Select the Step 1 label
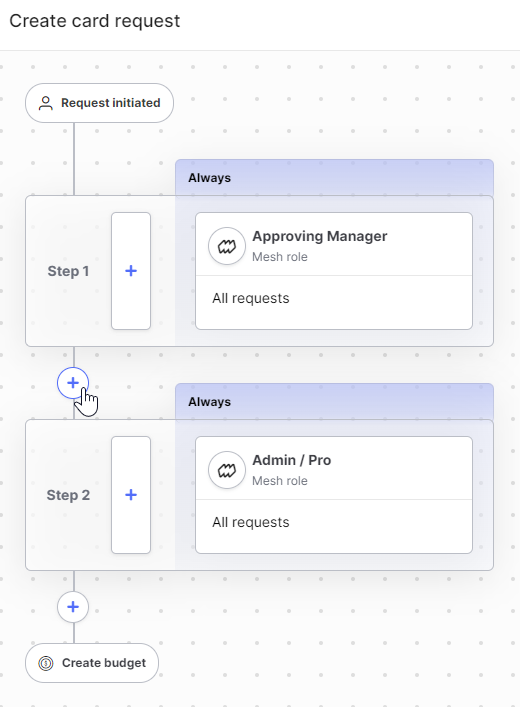The width and height of the screenshot is (520, 707). [68, 271]
